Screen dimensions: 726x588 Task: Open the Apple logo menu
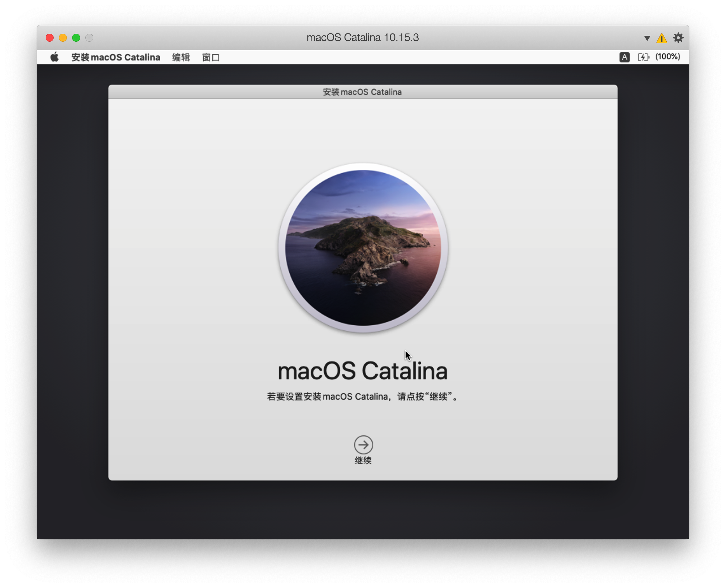point(55,57)
